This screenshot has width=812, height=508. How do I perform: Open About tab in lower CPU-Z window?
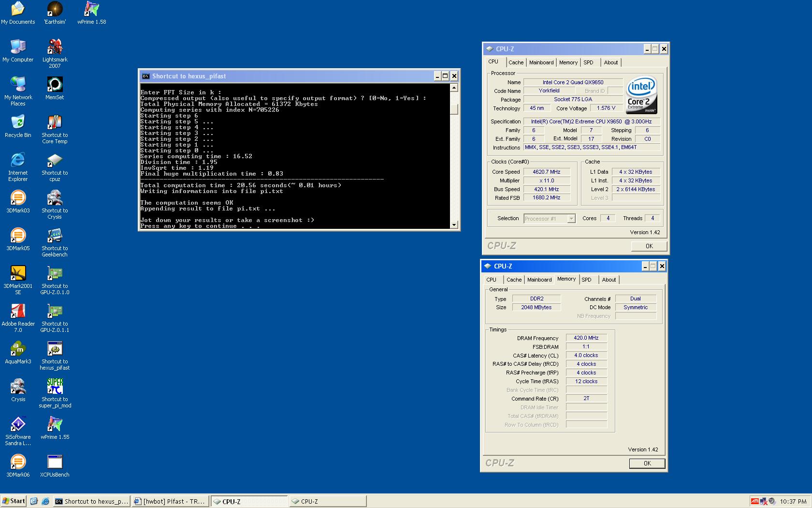(x=609, y=280)
